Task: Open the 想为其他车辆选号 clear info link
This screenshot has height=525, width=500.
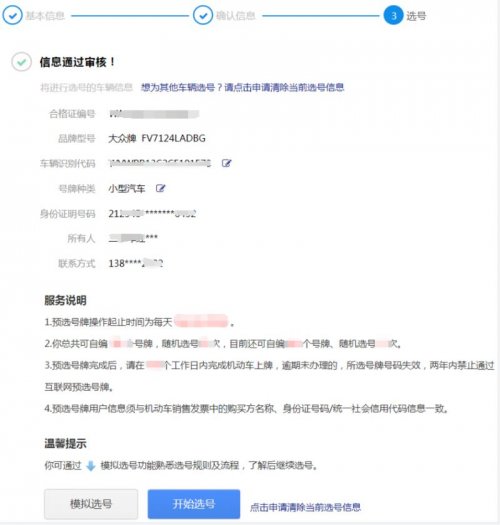Action: tap(242, 88)
